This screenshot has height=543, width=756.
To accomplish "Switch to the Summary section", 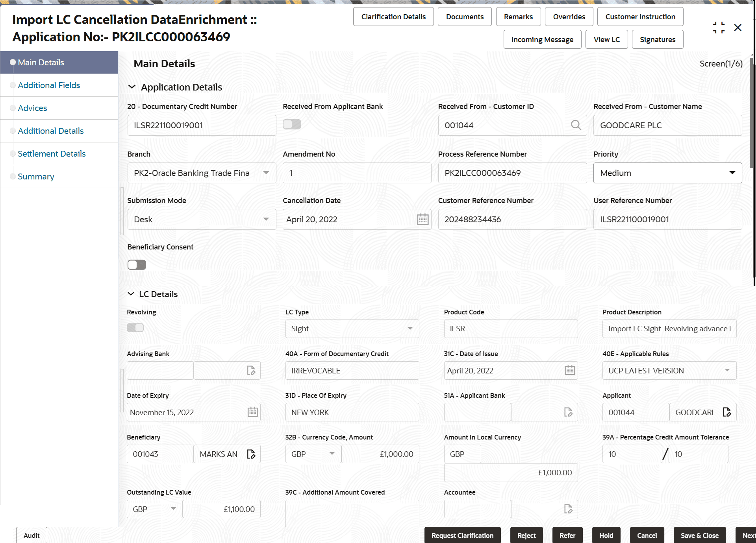I will coord(36,176).
